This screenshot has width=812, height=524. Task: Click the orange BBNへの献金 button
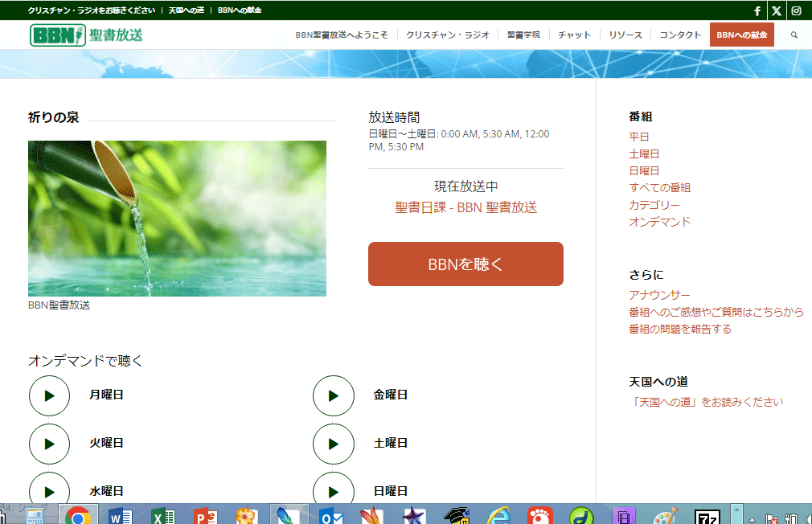pyautogui.click(x=741, y=35)
